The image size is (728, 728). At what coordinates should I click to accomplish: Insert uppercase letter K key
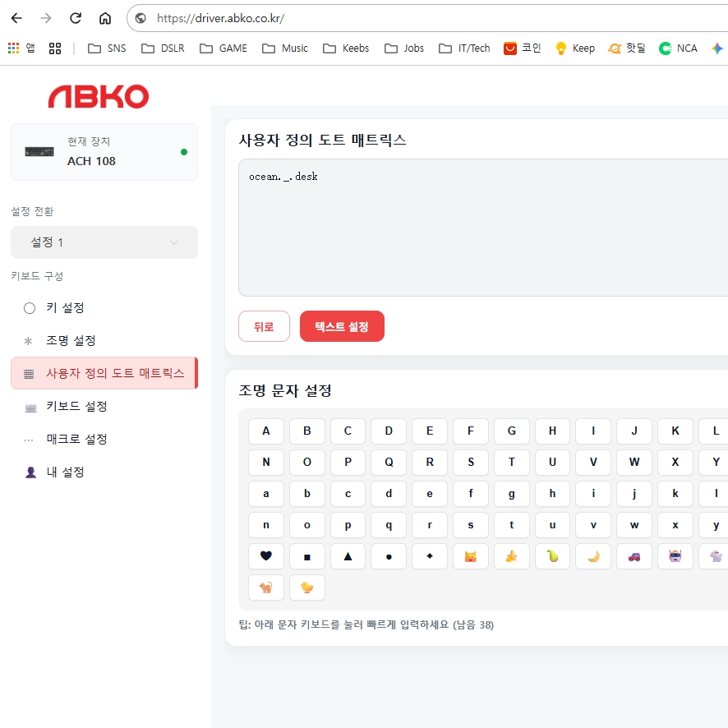[x=675, y=431]
